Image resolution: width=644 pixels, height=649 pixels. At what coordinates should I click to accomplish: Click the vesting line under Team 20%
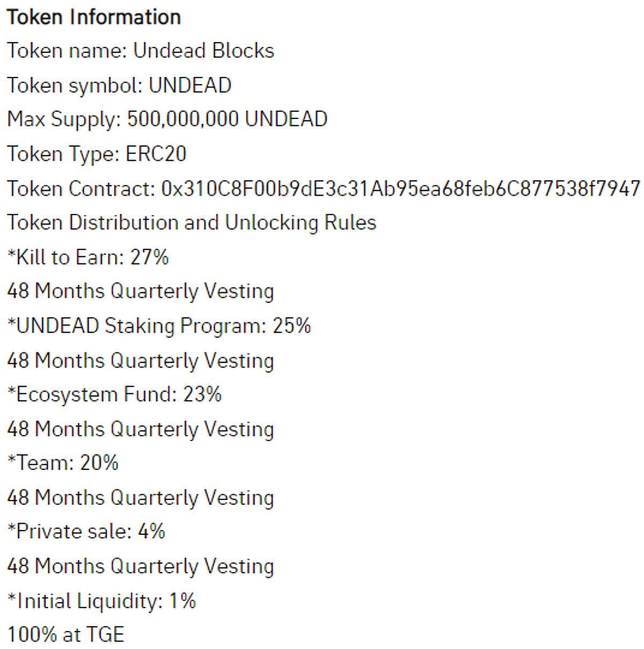(140, 498)
